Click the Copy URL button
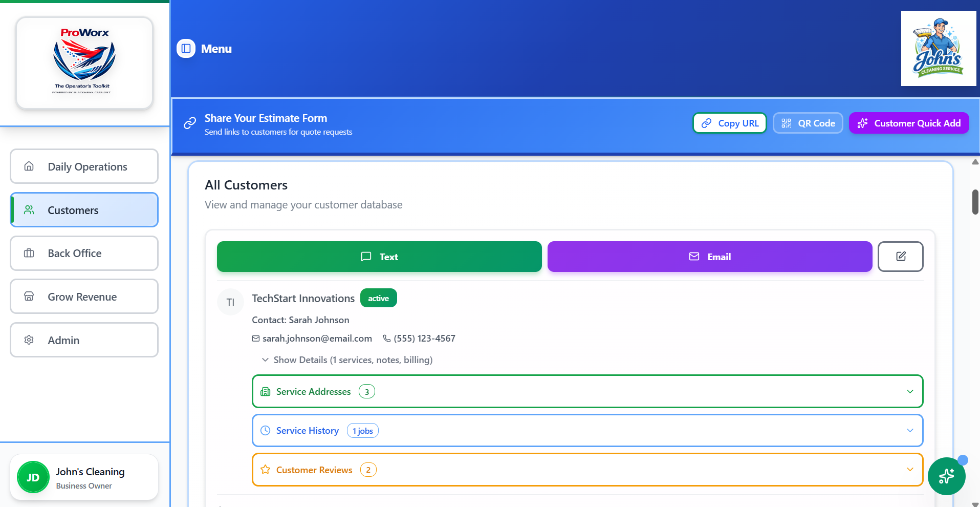Viewport: 980px width, 507px height. click(729, 123)
